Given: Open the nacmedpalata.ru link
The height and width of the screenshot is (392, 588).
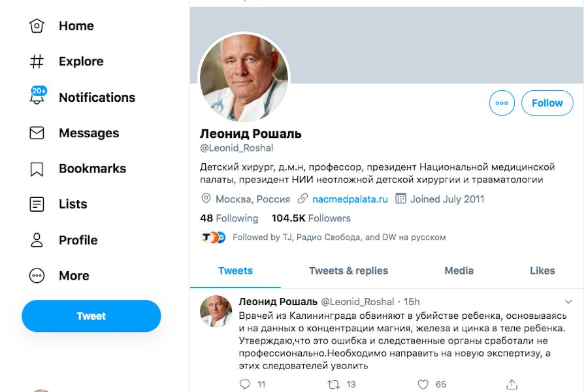Looking at the screenshot, I should coord(350,199).
